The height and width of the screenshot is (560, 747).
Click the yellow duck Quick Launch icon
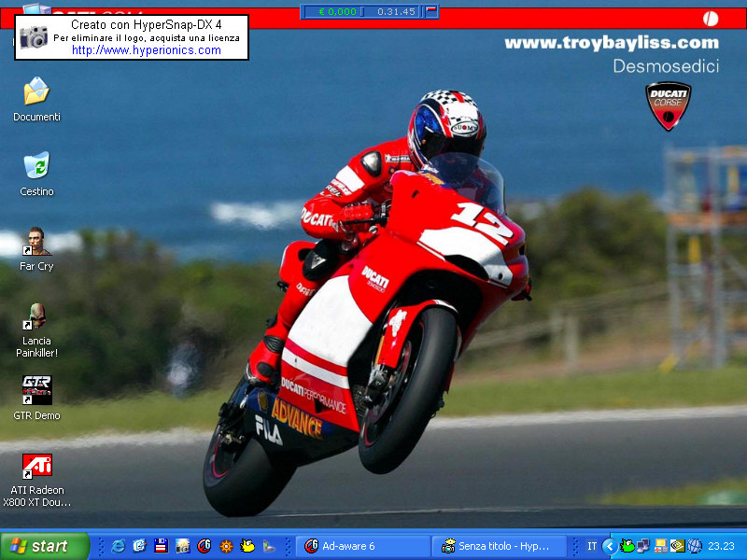pyautogui.click(x=247, y=546)
